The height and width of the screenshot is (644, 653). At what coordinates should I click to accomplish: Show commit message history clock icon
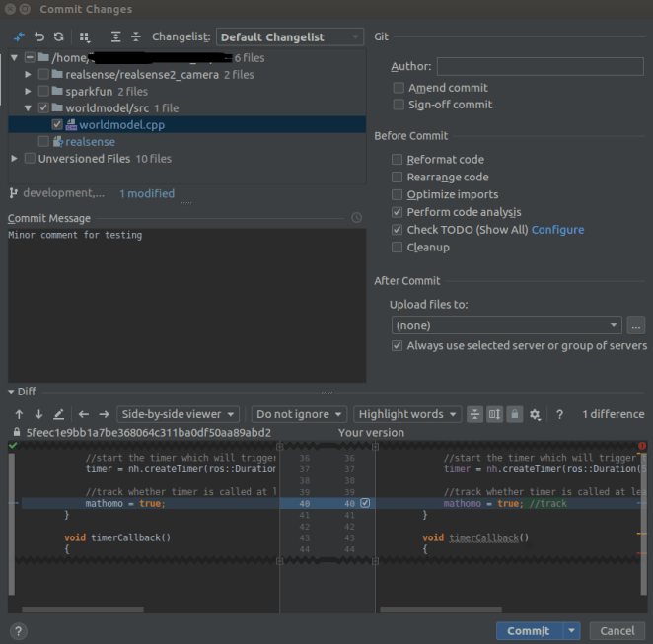pyautogui.click(x=356, y=218)
